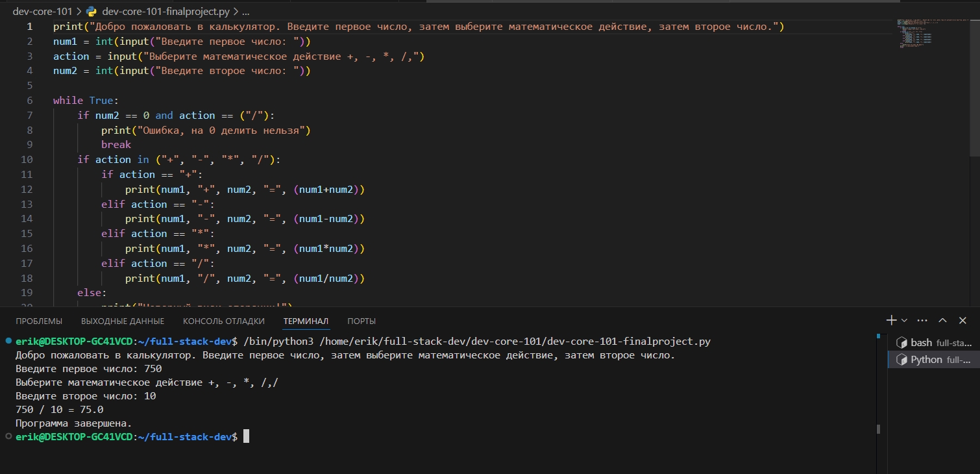The width and height of the screenshot is (980, 474).
Task: Click 'if action in' on line 10
Action: (x=178, y=160)
